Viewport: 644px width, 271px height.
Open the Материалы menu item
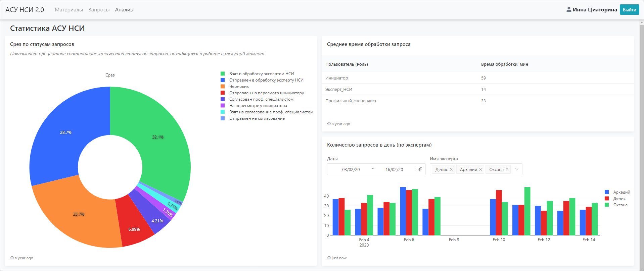point(69,10)
